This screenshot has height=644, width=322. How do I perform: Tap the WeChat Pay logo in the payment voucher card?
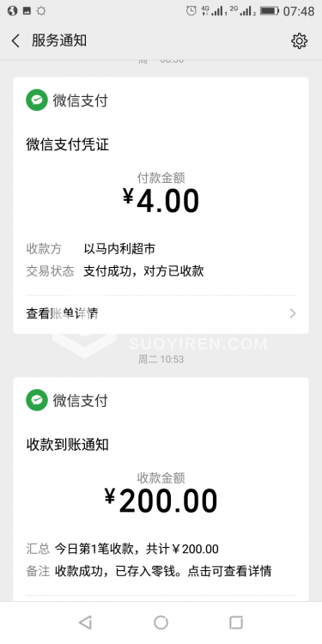(37, 100)
